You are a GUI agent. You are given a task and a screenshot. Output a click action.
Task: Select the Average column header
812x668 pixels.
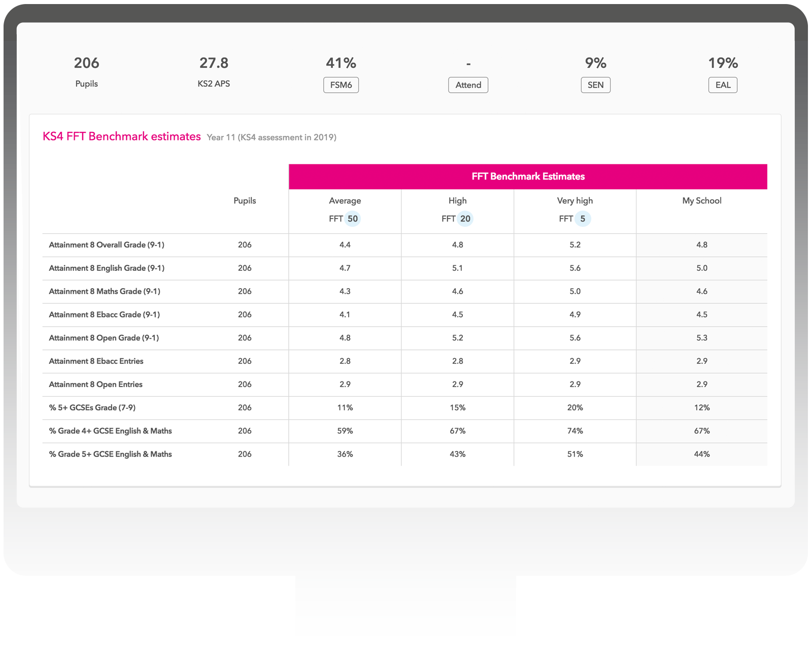(345, 200)
